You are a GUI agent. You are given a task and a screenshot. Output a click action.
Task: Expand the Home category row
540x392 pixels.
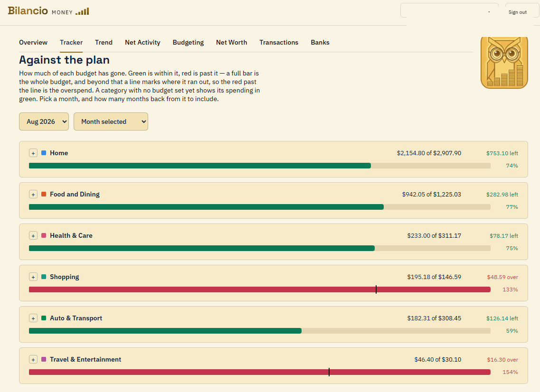pyautogui.click(x=33, y=153)
